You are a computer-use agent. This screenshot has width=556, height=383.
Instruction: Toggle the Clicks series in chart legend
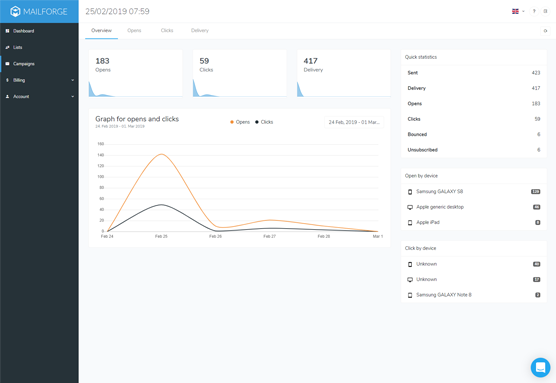coord(264,122)
